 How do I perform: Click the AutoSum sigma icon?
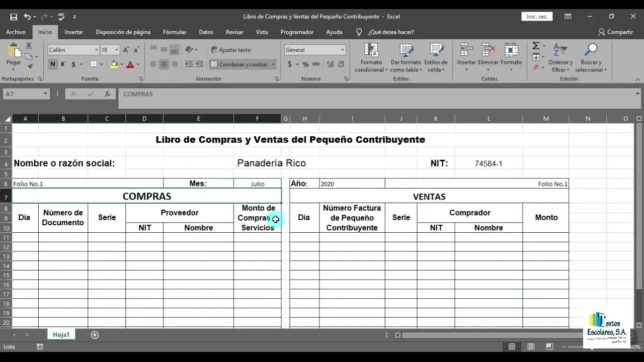click(x=536, y=46)
